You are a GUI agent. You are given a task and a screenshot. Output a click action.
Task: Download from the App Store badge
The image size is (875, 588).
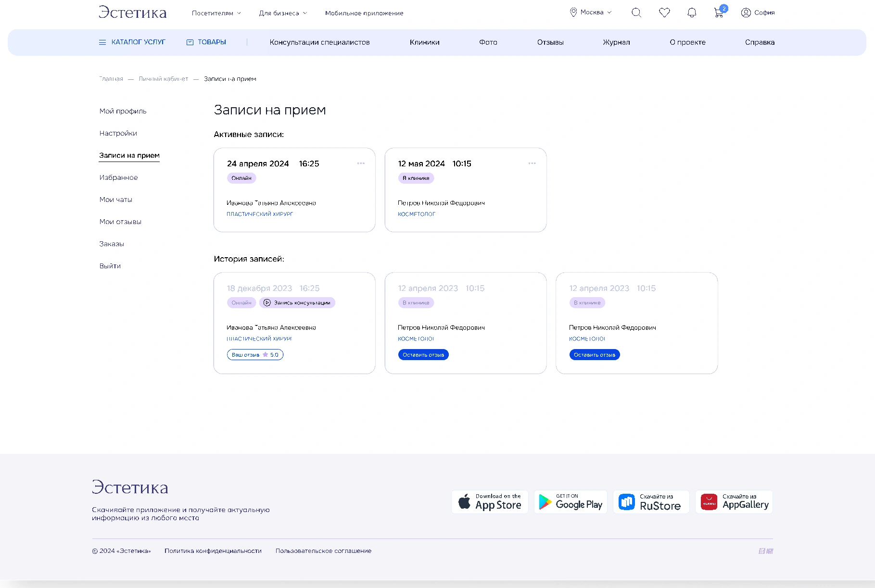490,502
